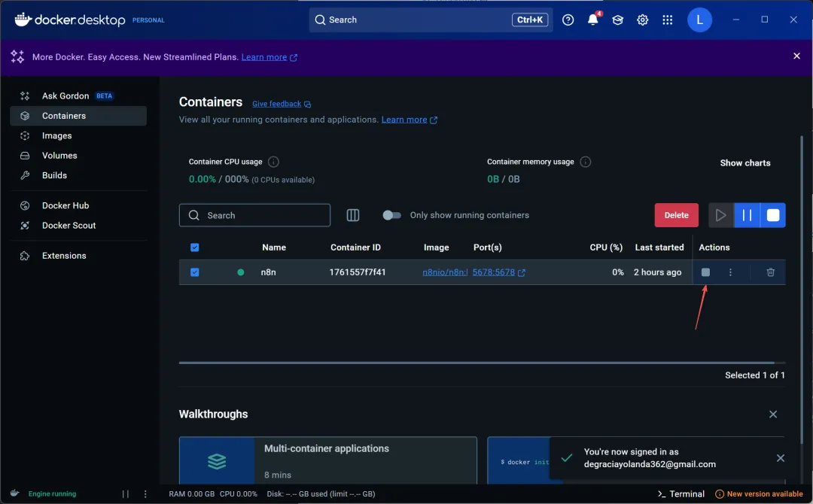Image resolution: width=813 pixels, height=504 pixels.
Task: Open Extensions in the sidebar
Action: coord(78,255)
